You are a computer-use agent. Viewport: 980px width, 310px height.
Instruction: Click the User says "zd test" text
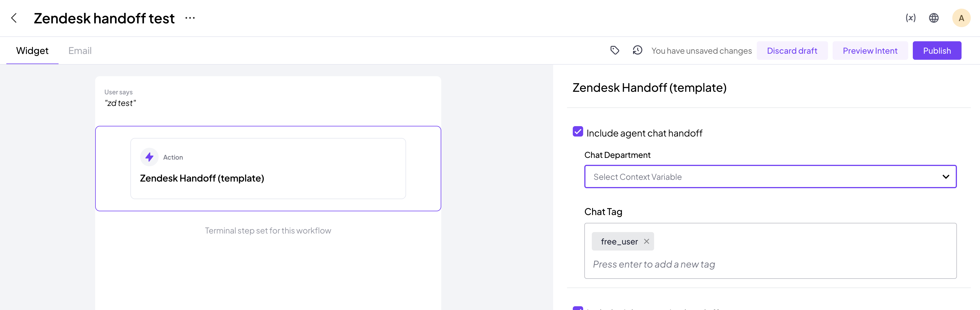[120, 98]
